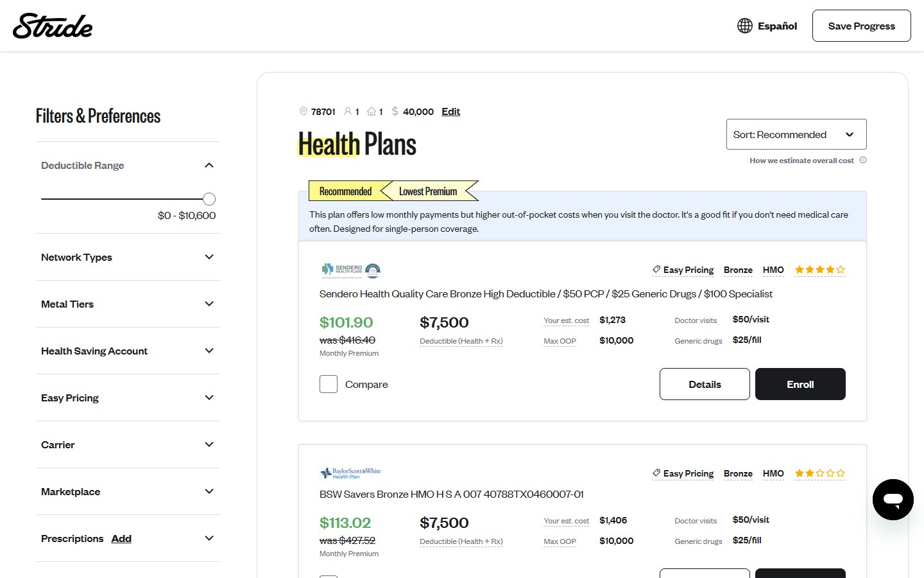
Task: Click HMO label on Sendero plan
Action: pyautogui.click(x=773, y=270)
